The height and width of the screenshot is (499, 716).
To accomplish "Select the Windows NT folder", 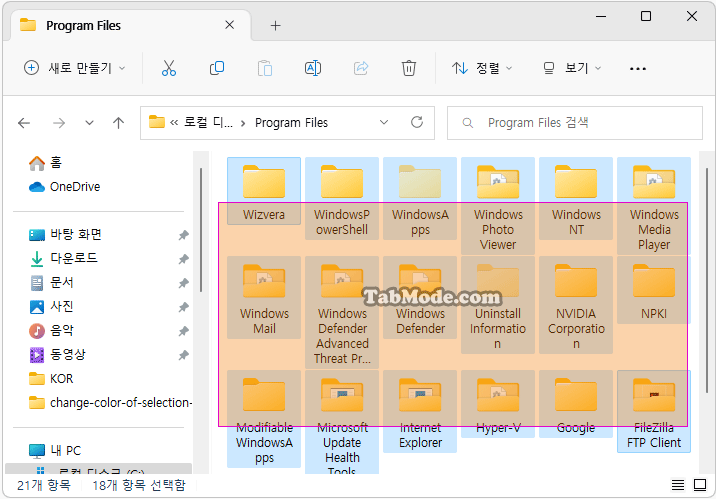I will pos(576,198).
